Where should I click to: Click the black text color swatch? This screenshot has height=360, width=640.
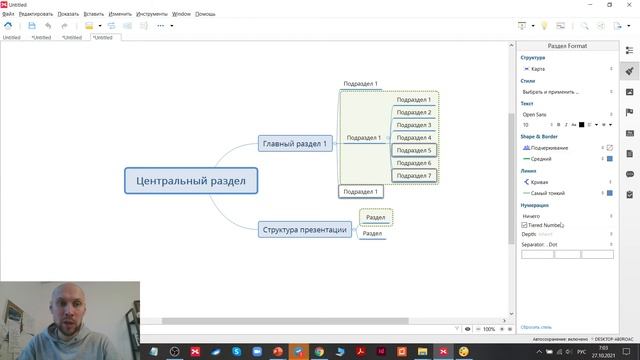582,125
